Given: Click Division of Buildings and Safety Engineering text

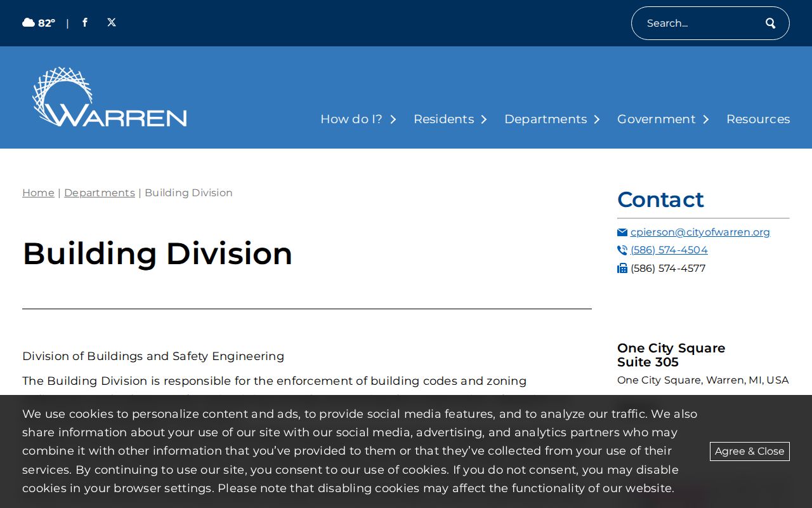Looking at the screenshot, I should [153, 356].
